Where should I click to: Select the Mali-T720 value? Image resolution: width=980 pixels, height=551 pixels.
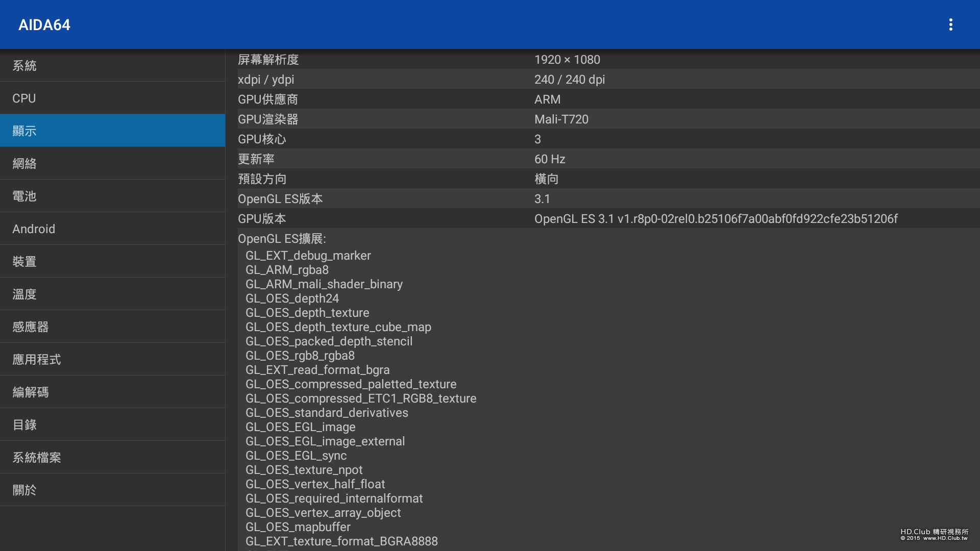(561, 119)
